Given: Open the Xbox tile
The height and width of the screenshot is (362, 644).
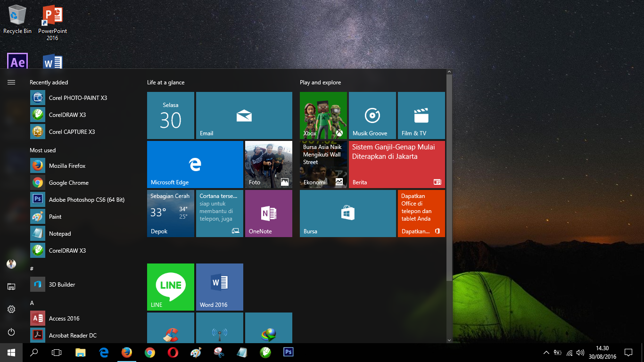Looking at the screenshot, I should [x=323, y=115].
